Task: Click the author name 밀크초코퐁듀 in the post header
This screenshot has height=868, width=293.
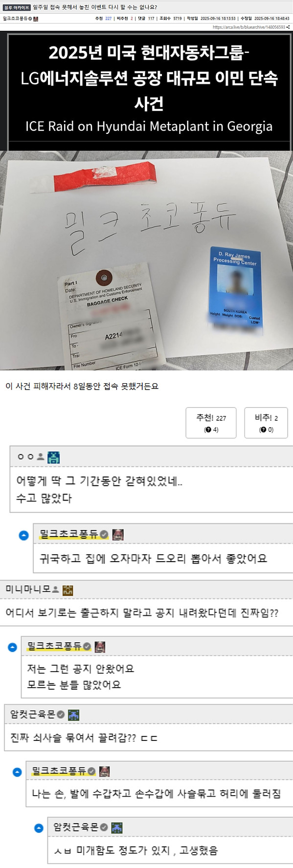Action: pos(15,19)
